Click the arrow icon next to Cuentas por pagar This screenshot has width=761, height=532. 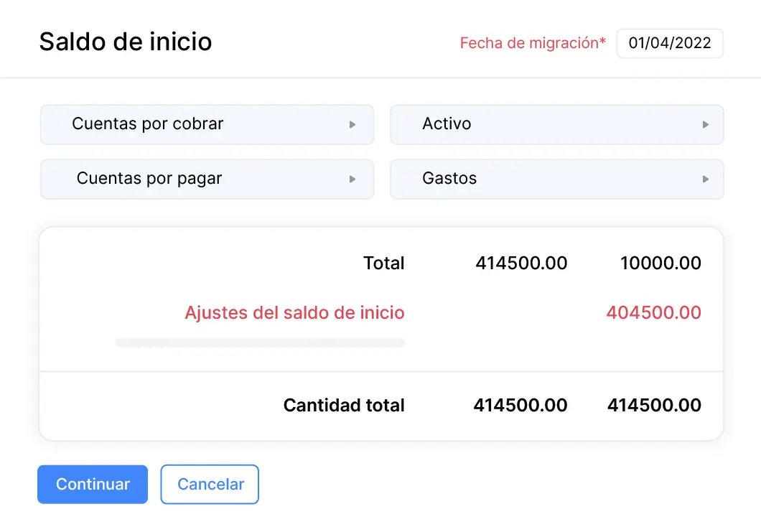353,179
